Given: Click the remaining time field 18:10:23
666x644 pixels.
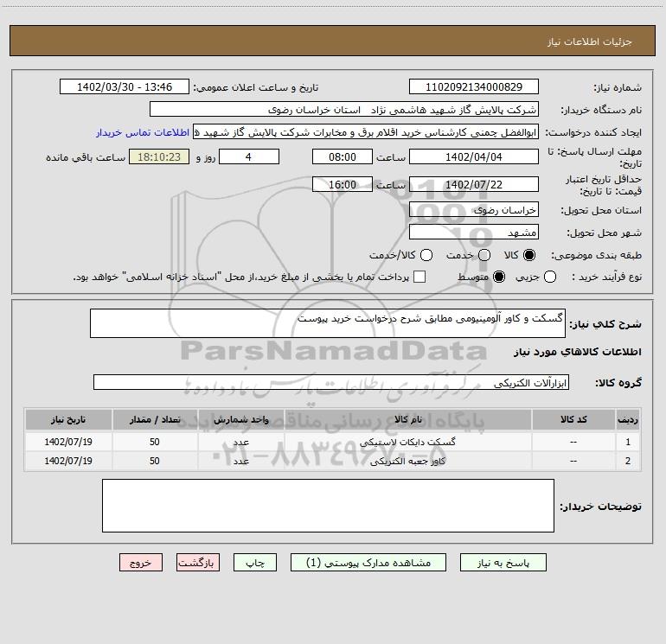Looking at the screenshot, I should (159, 156).
